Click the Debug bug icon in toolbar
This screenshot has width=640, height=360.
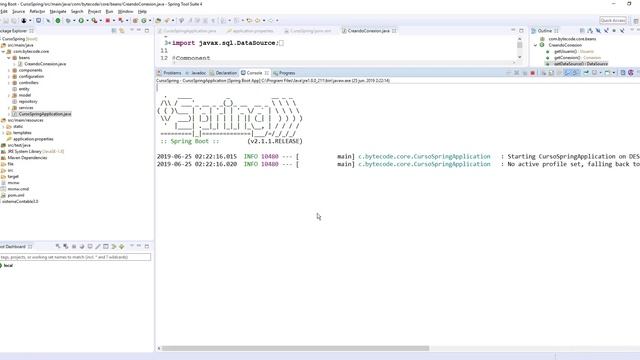[68, 20]
